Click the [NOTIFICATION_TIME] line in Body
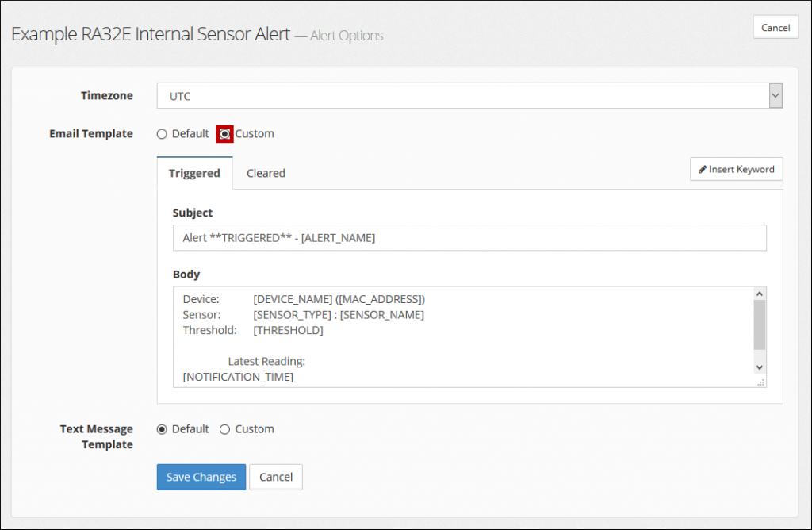Image resolution: width=812 pixels, height=530 pixels. [x=238, y=377]
